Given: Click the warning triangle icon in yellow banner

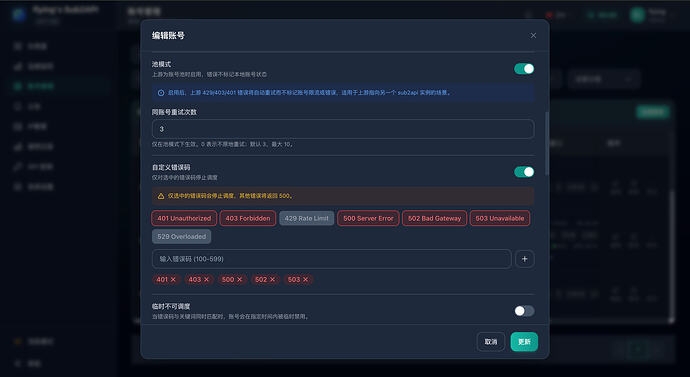Looking at the screenshot, I should coord(161,196).
